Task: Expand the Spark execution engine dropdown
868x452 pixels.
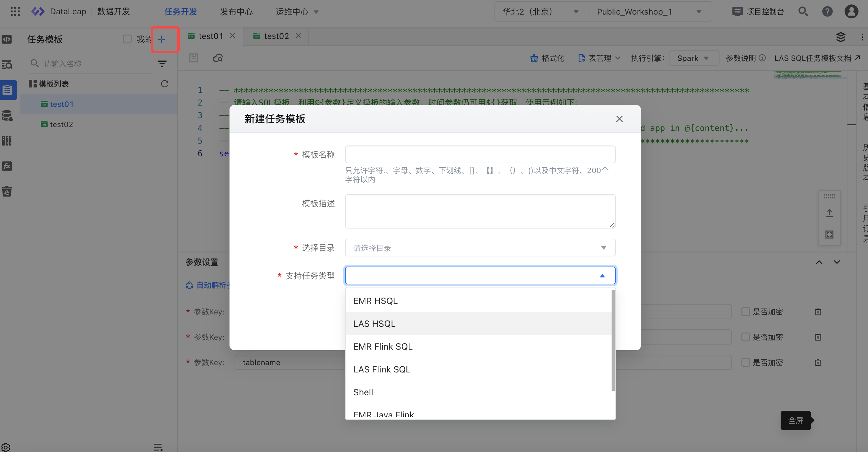Action: click(x=693, y=58)
